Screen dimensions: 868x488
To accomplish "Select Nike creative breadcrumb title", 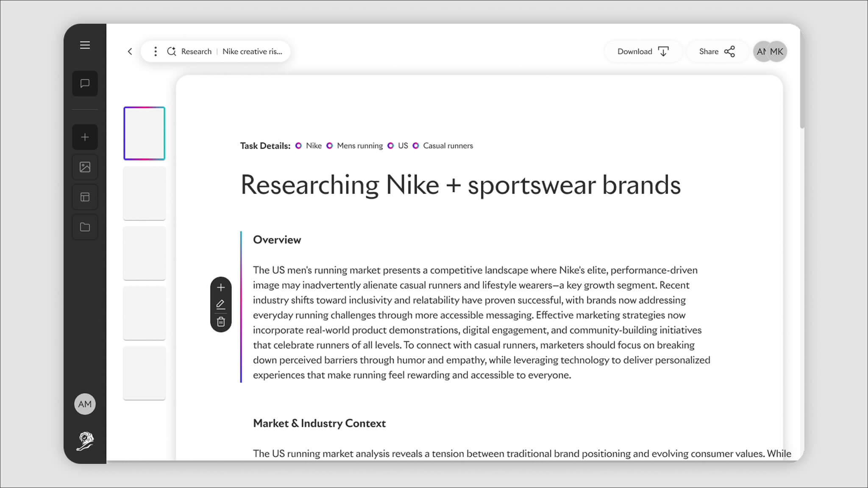I will (x=252, y=51).
